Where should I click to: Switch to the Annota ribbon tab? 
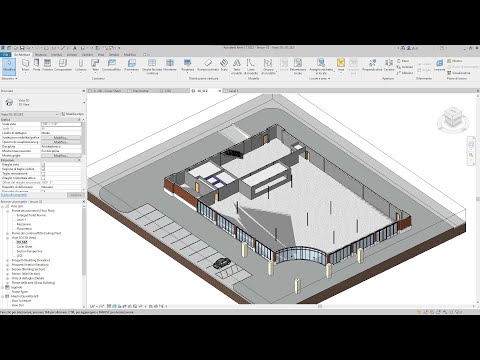click(72, 54)
